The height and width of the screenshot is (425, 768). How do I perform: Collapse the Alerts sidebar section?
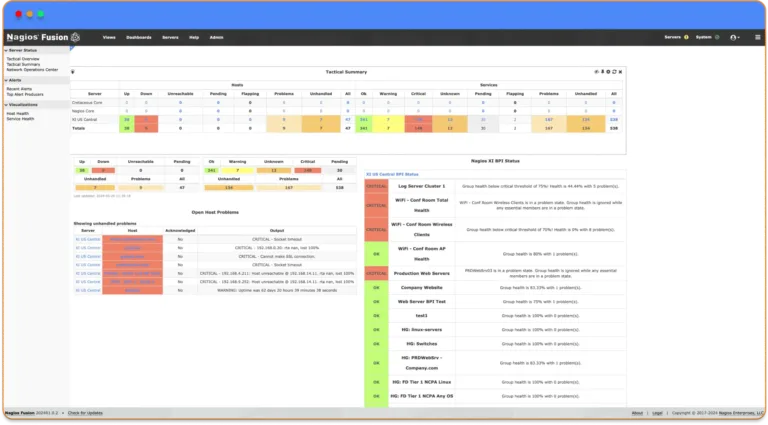(5, 81)
